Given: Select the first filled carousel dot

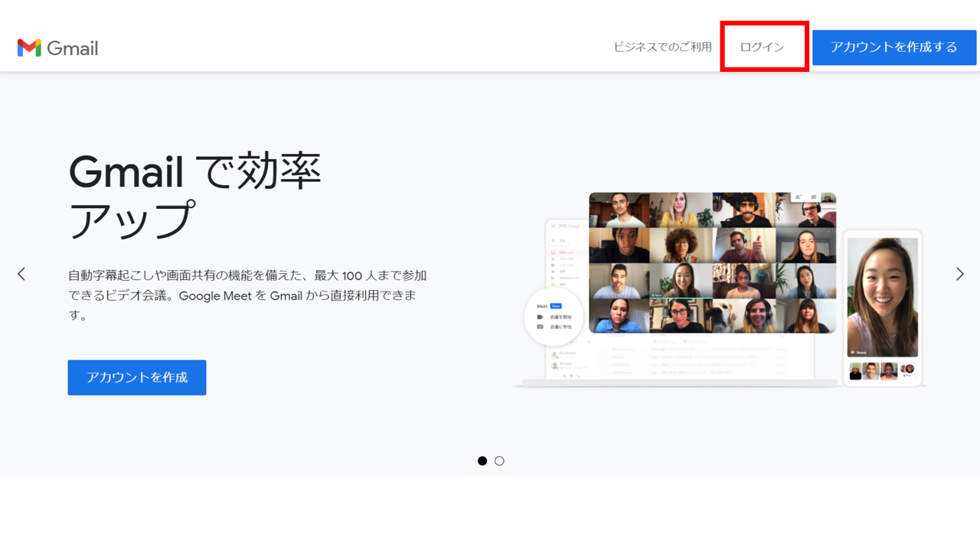Looking at the screenshot, I should 482,461.
